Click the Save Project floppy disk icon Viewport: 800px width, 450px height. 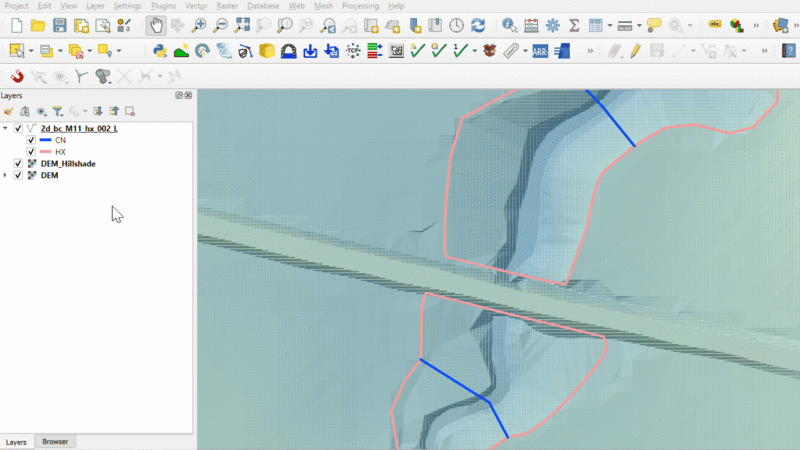pos(60,25)
